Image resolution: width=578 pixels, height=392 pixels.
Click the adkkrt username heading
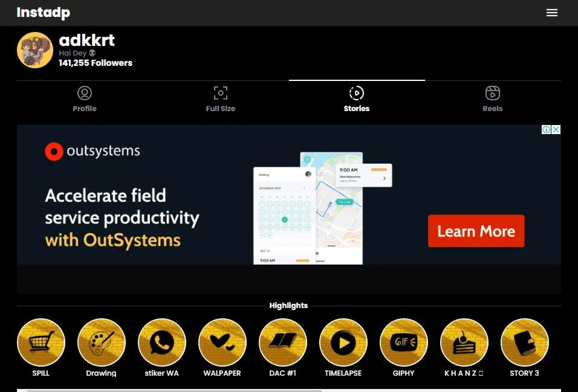(x=86, y=40)
